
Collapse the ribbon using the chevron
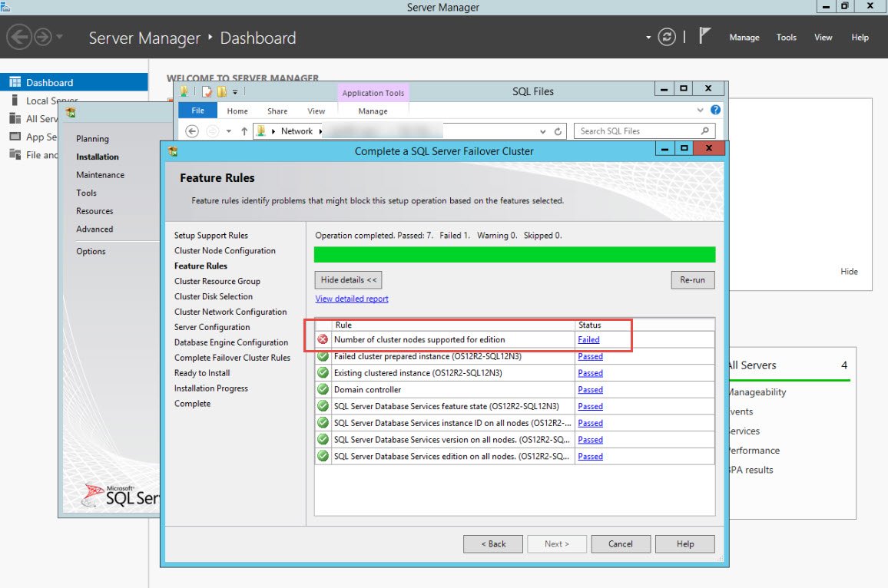[x=699, y=110]
